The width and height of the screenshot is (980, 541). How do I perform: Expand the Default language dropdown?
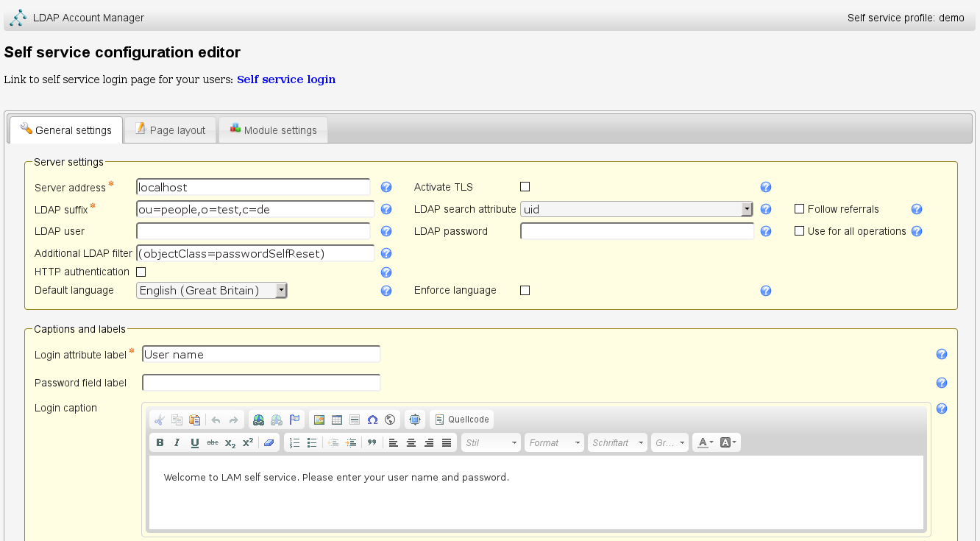[x=212, y=291]
